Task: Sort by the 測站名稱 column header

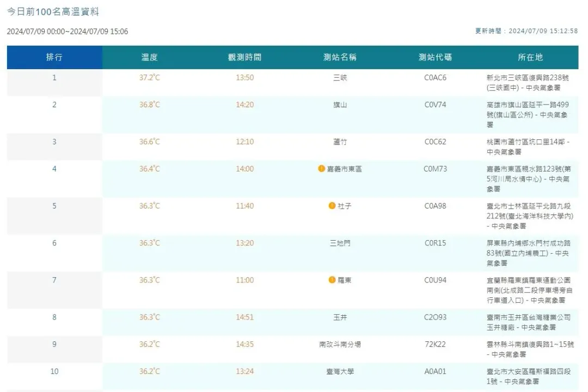Action: coord(340,57)
